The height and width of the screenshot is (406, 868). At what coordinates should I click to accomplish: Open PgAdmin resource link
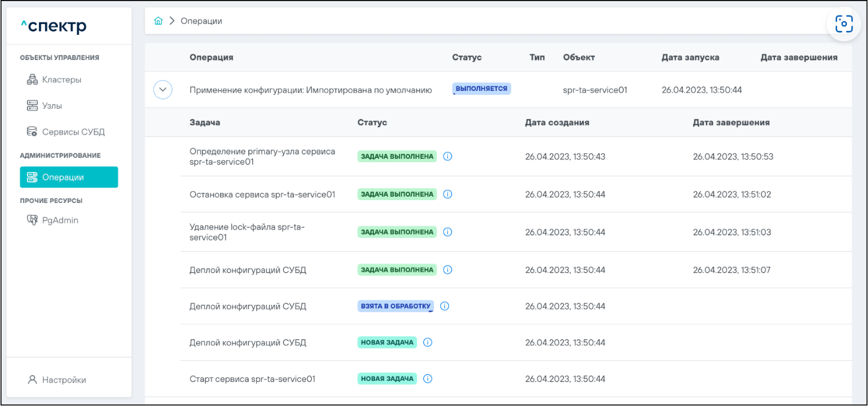click(60, 220)
